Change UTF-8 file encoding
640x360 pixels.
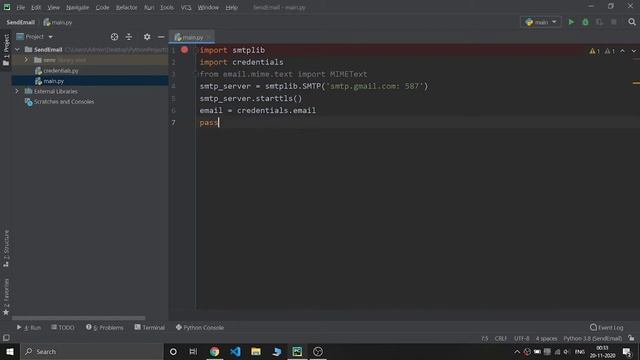pyautogui.click(x=522, y=338)
